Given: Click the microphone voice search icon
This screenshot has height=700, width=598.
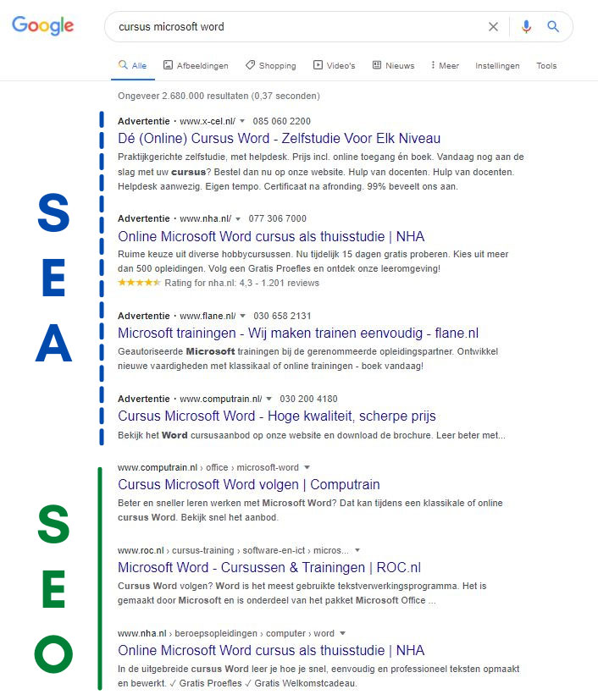Looking at the screenshot, I should point(526,26).
